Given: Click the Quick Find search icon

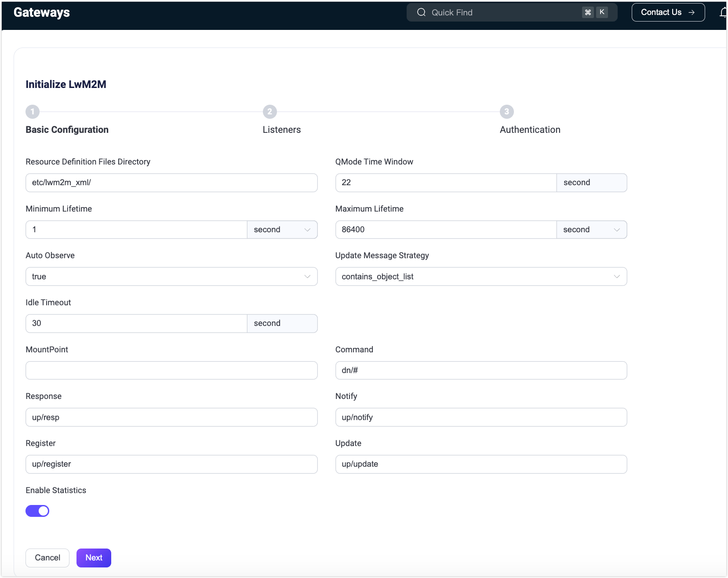Looking at the screenshot, I should click(x=421, y=12).
